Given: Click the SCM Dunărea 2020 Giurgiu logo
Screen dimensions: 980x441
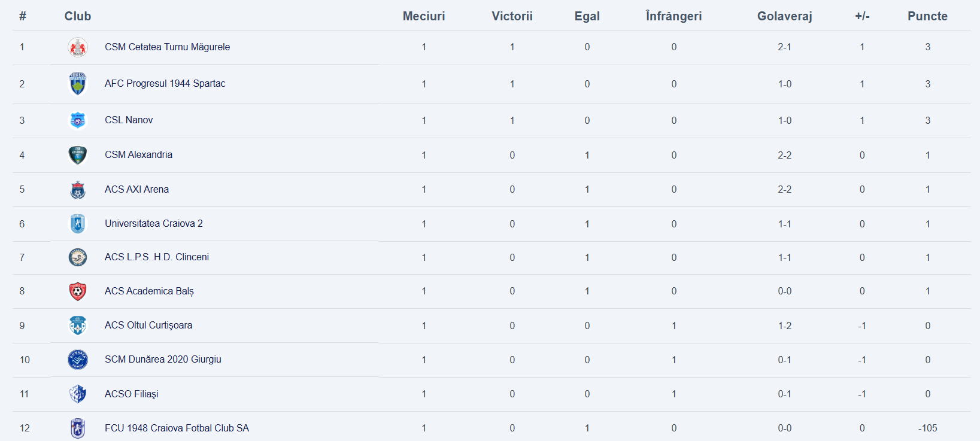Looking at the screenshot, I should (x=78, y=360).
